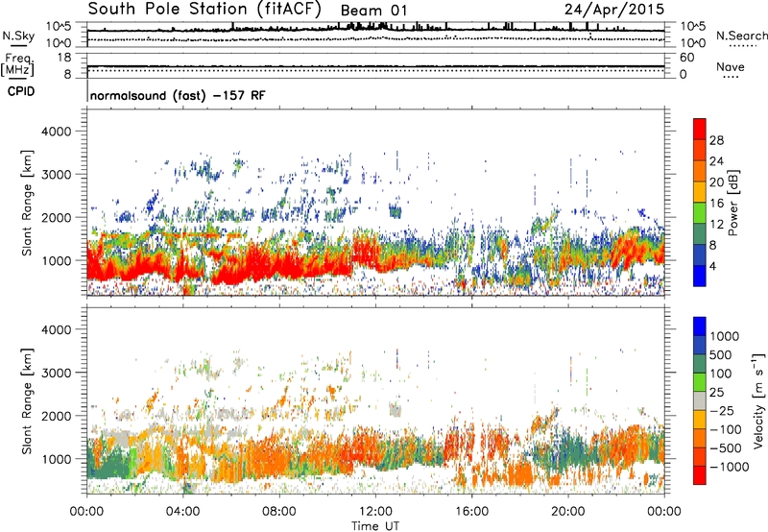Click '2000' on velocity panel range axis
The image size is (768, 532).
click(56, 416)
